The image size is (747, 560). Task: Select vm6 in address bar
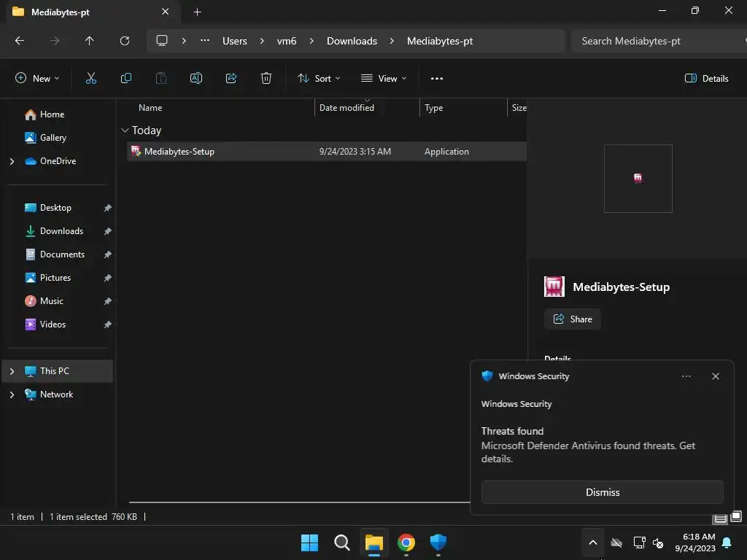click(287, 41)
